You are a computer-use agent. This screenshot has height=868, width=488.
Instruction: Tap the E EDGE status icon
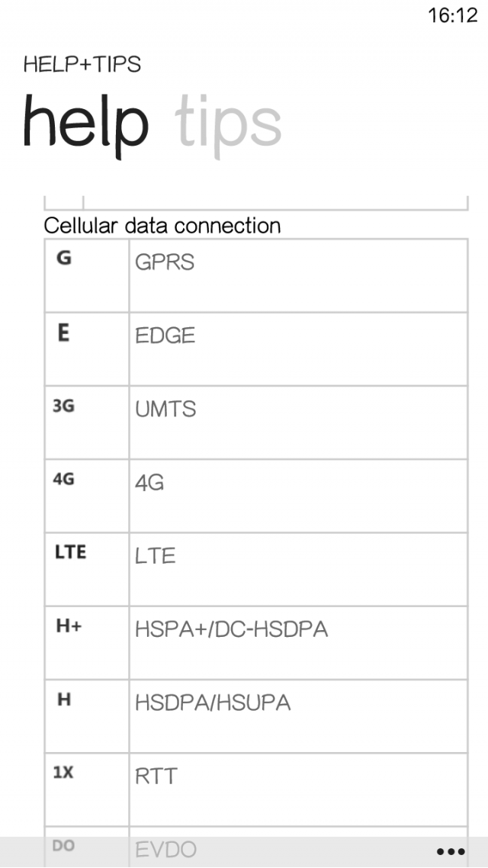[64, 333]
